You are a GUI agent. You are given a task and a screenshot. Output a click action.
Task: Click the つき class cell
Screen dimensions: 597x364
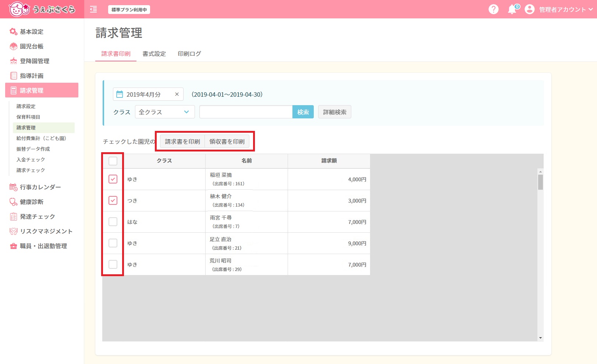[x=164, y=200]
